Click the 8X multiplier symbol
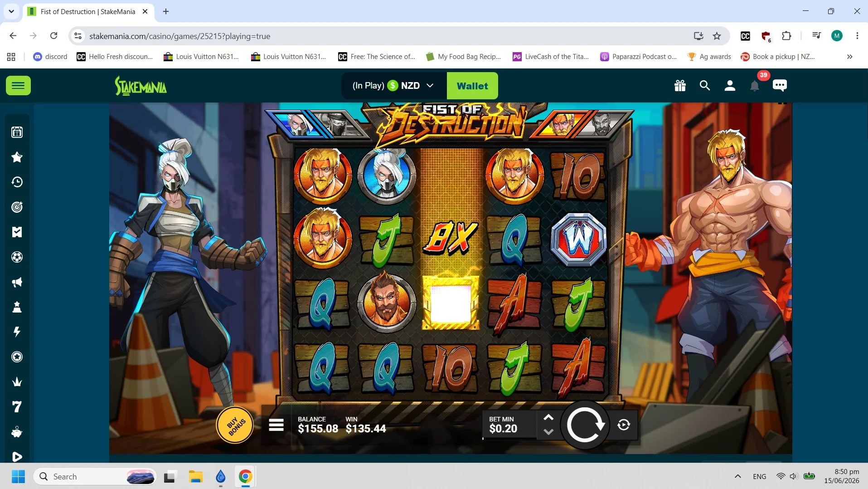 coord(451,238)
